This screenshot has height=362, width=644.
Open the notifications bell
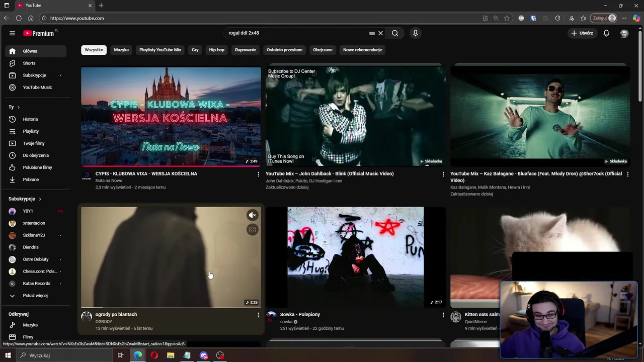tap(606, 33)
